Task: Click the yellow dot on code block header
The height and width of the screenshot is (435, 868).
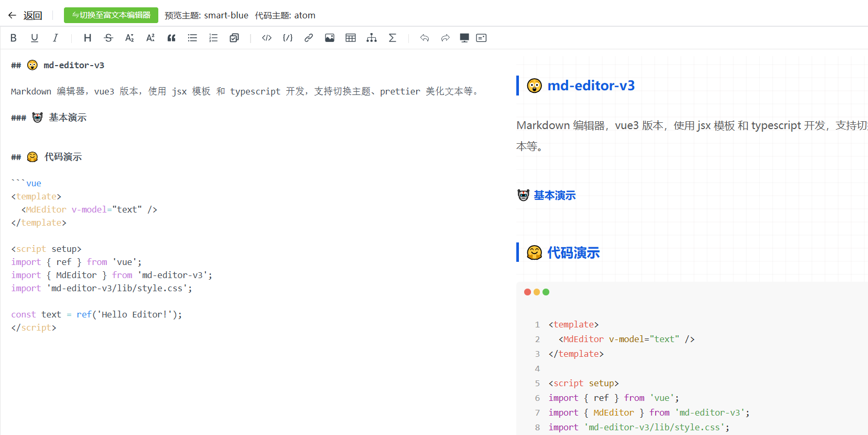Action: tap(537, 292)
